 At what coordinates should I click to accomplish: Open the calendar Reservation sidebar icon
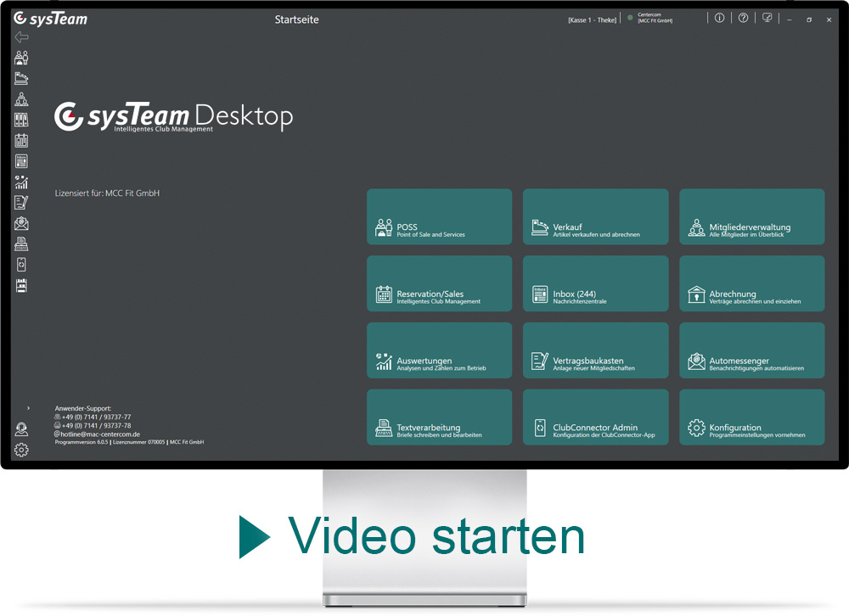[x=22, y=141]
